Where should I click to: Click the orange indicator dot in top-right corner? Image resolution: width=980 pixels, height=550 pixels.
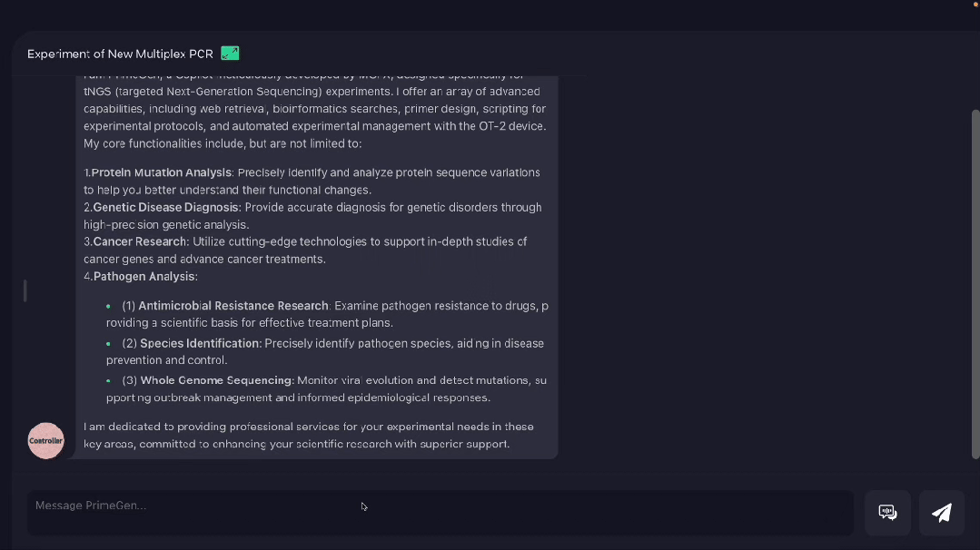coord(975,5)
